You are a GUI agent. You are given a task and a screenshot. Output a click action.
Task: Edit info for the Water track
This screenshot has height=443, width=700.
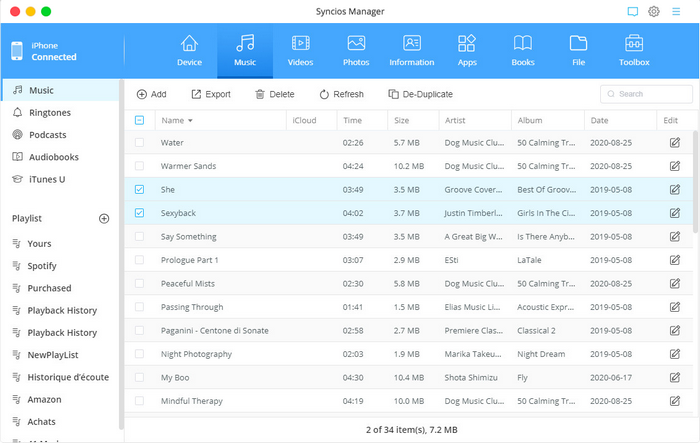pos(675,142)
